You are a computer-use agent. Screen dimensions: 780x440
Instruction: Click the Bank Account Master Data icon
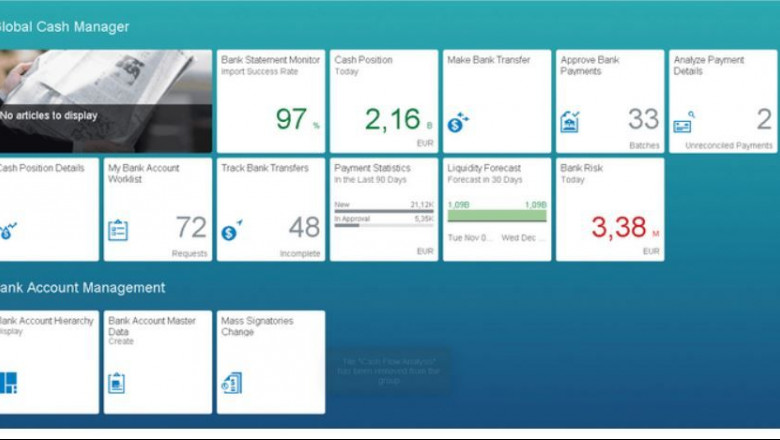point(117,383)
